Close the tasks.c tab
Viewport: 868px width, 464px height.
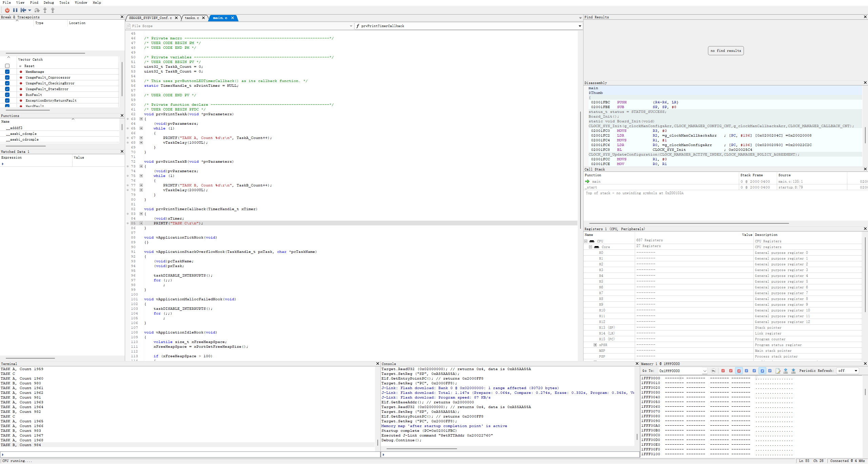(x=203, y=18)
